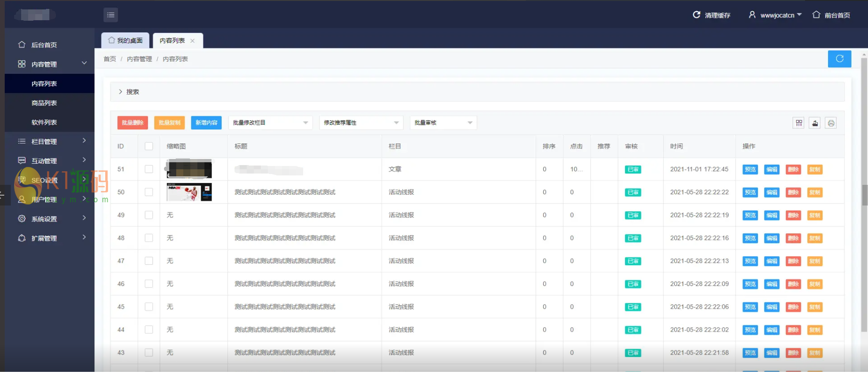Go to 前台首页 home icon
The image size is (868, 372).
click(816, 15)
